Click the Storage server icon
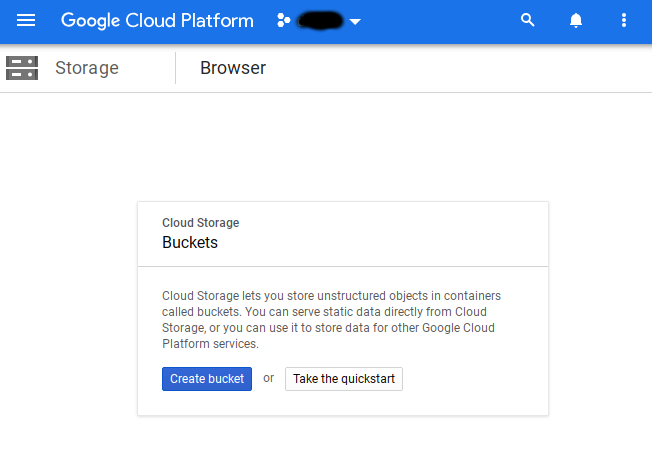Image resolution: width=652 pixels, height=465 pixels. pyautogui.click(x=22, y=68)
